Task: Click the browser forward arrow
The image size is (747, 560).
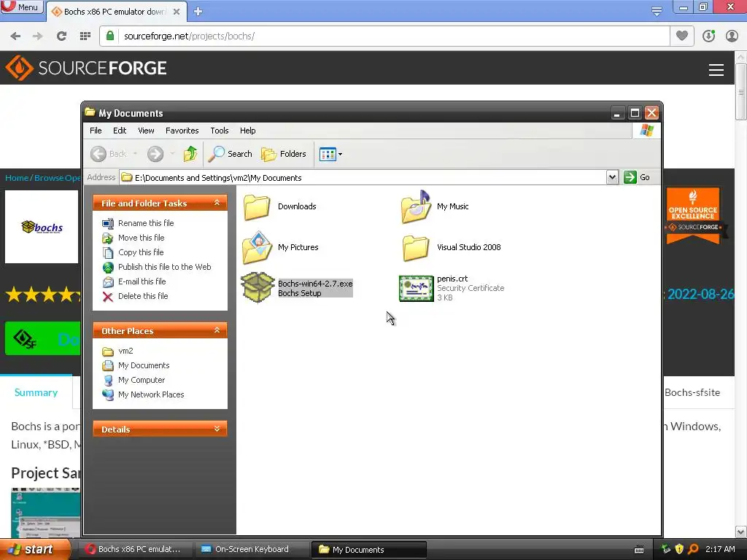Action: 38,36
